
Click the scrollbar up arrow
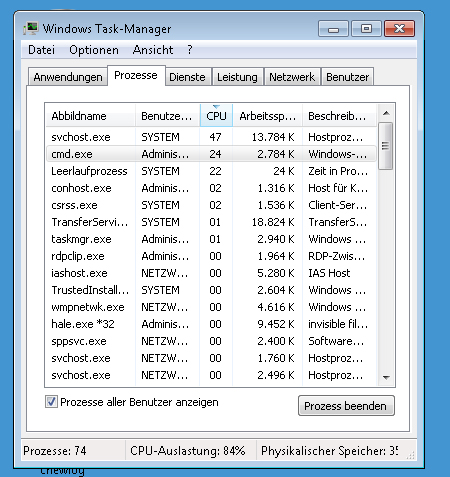click(x=386, y=113)
